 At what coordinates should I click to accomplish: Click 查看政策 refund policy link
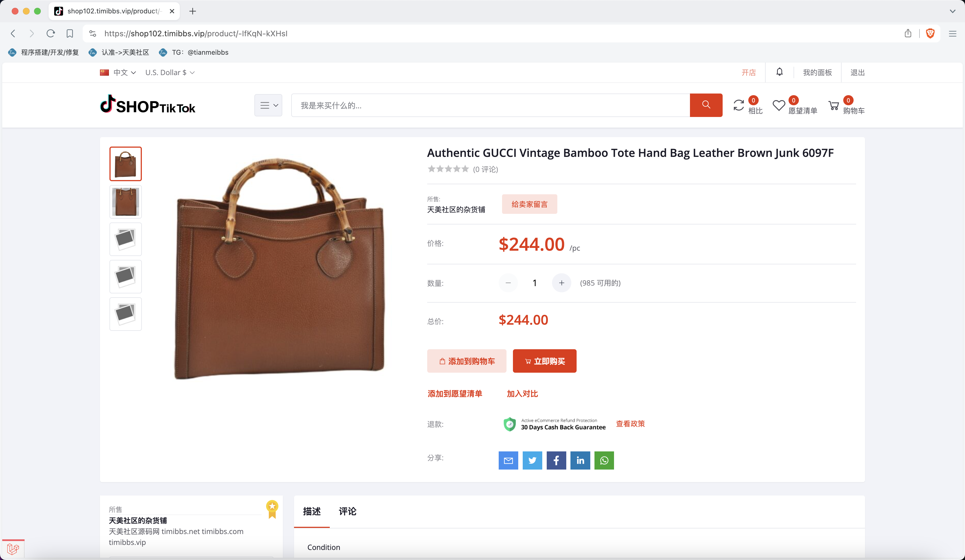(x=630, y=424)
